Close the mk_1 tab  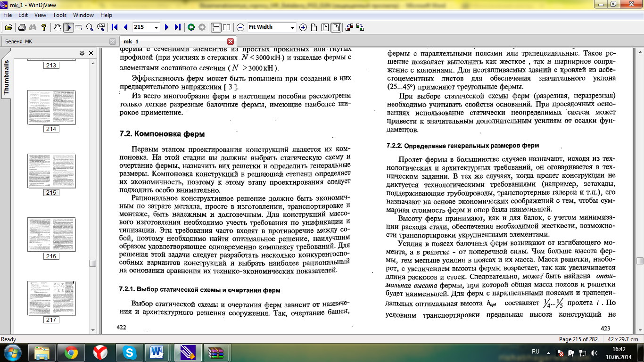pyautogui.click(x=230, y=41)
